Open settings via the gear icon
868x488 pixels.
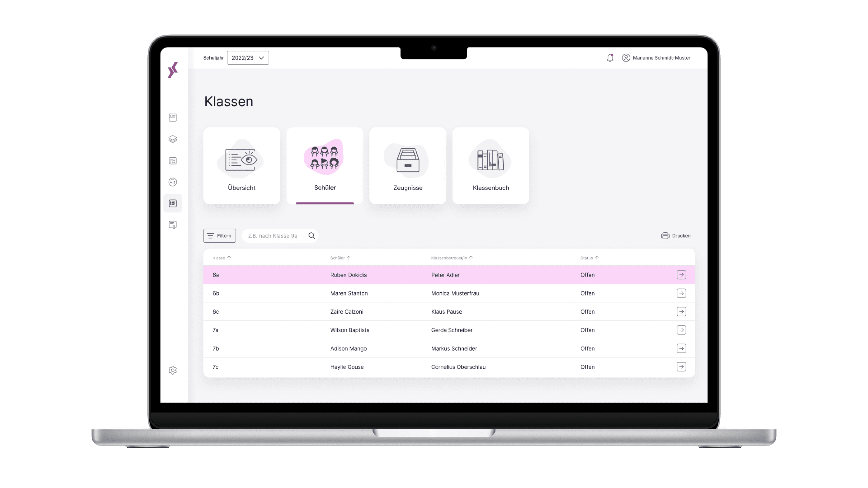pyautogui.click(x=173, y=370)
